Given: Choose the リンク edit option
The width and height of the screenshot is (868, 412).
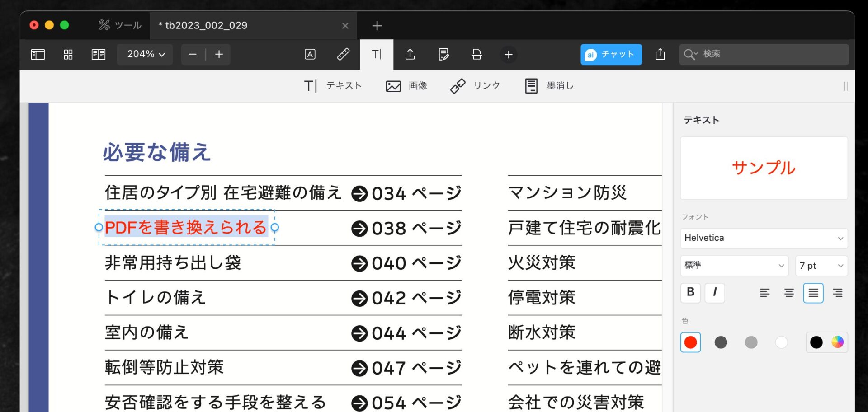Looking at the screenshot, I should click(x=476, y=86).
